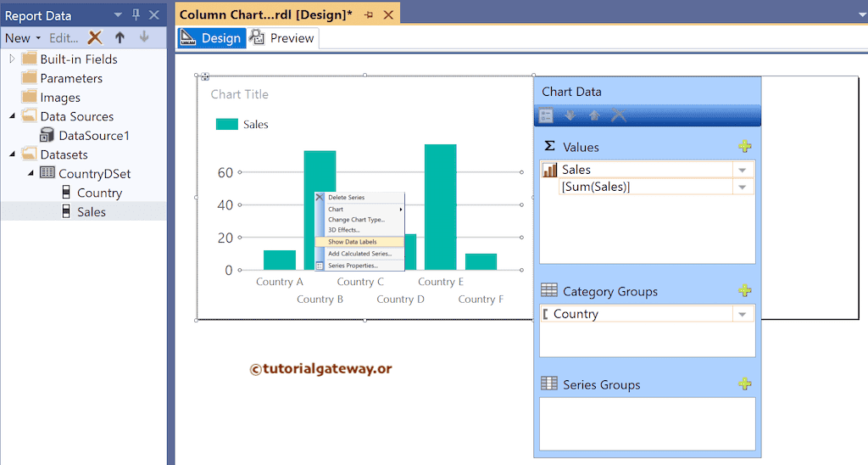Click the Country E column bar
The height and width of the screenshot is (465, 868).
point(441,207)
